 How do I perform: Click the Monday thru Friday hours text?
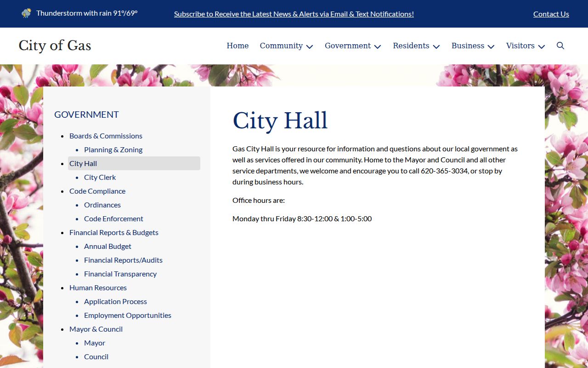pos(302,218)
